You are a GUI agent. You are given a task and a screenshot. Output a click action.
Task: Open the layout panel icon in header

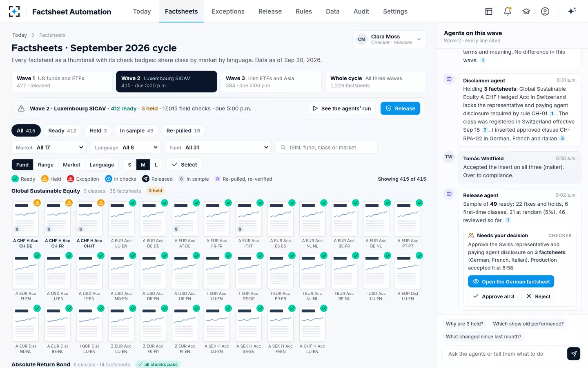tap(489, 11)
